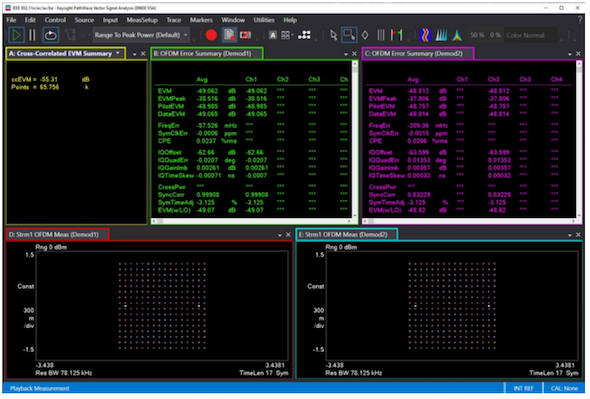Image resolution: width=590 pixels, height=399 pixels.
Task: Pause the running measurement
Action: click(x=32, y=35)
